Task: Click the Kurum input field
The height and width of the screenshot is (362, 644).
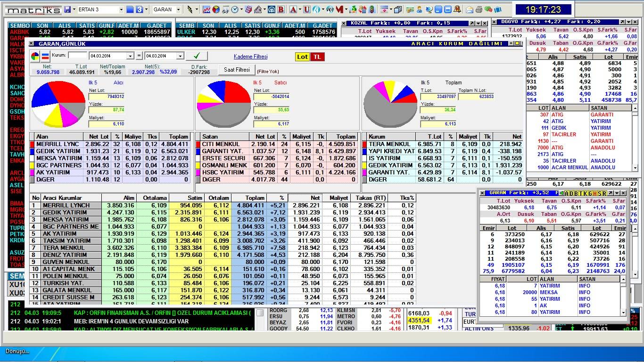Action: coord(77,55)
